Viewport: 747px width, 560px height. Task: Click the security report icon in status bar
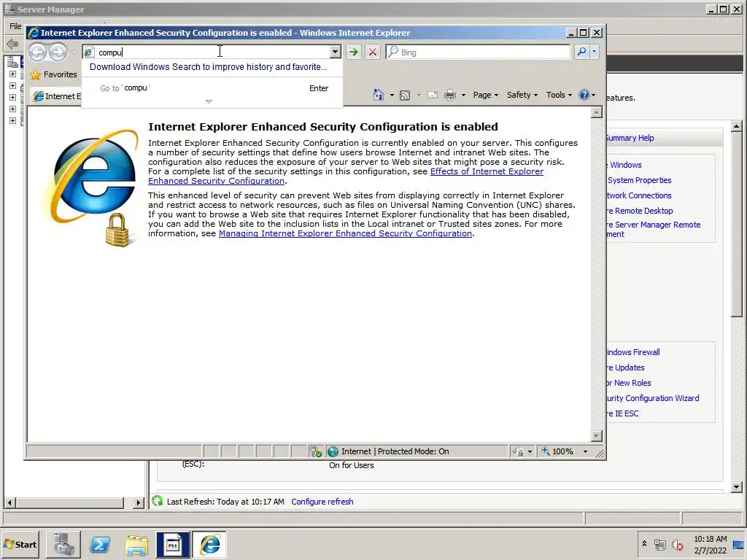[x=316, y=451]
